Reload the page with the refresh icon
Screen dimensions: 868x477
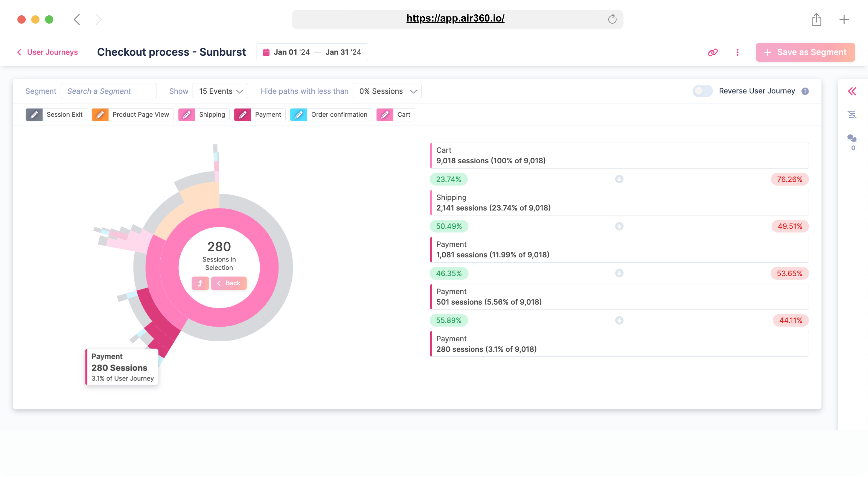pos(612,19)
